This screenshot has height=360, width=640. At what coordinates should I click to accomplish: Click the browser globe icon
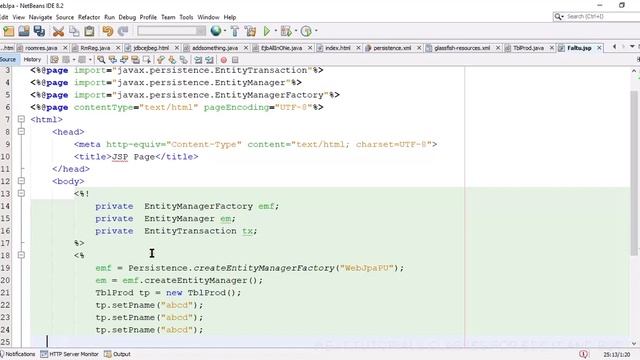coord(216,31)
